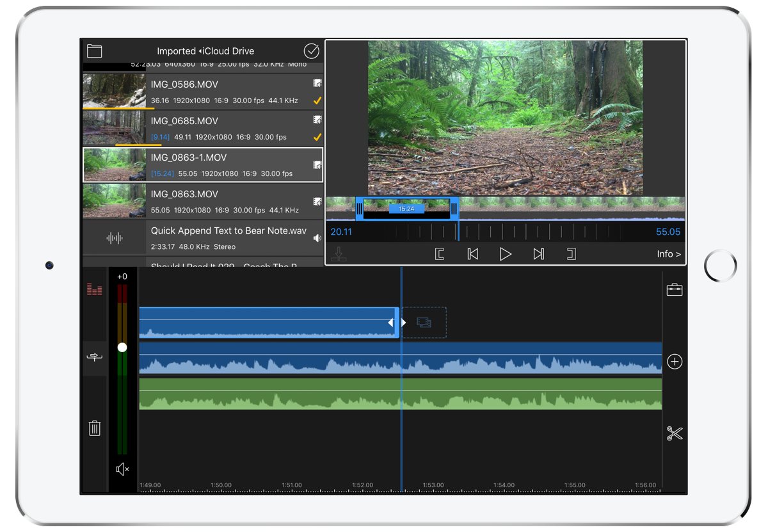Select the IMG_0685.MOV thumbnail
The image size is (768, 532).
point(115,127)
